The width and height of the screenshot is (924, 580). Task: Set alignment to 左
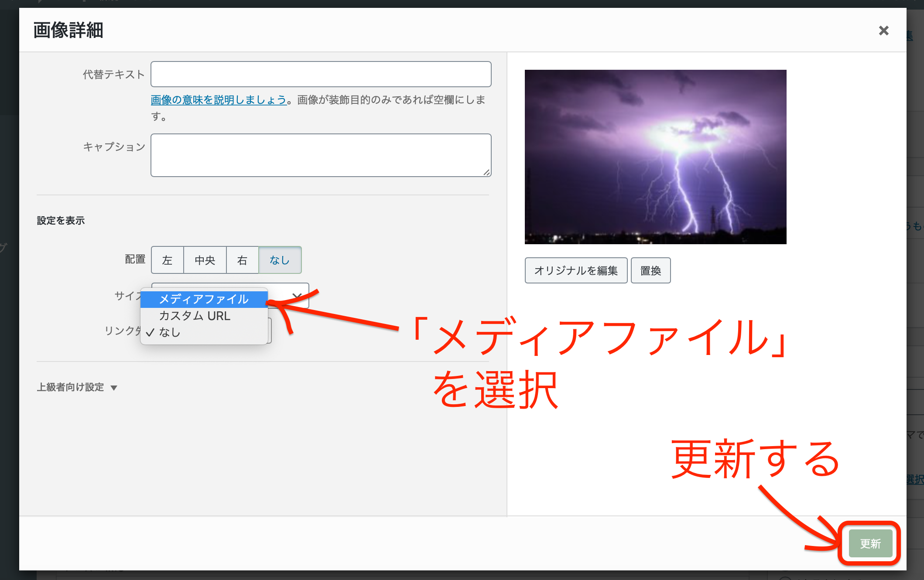(167, 260)
